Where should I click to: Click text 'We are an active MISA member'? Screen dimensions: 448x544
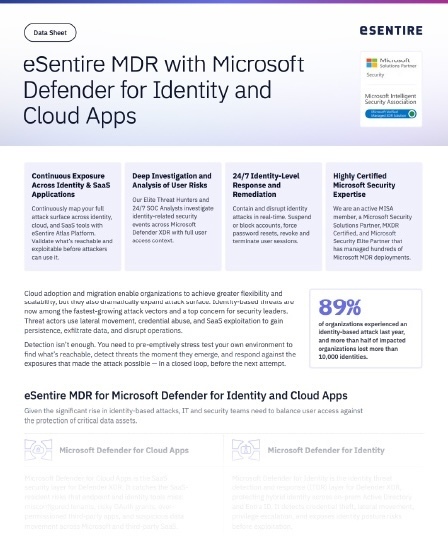click(372, 233)
